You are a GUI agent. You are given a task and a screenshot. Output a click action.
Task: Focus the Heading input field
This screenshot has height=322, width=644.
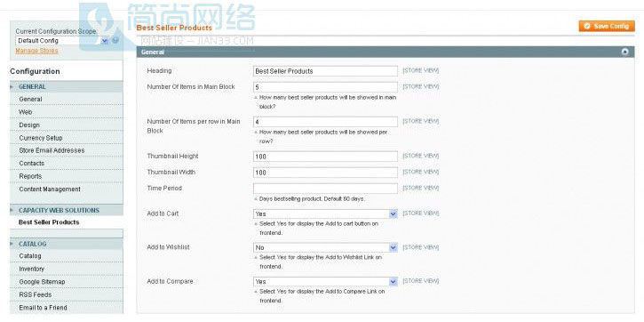[x=325, y=71]
